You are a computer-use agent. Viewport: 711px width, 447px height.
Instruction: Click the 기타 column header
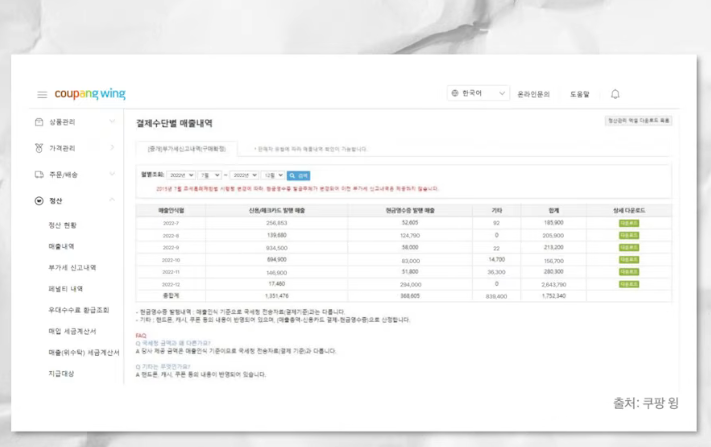(x=497, y=210)
